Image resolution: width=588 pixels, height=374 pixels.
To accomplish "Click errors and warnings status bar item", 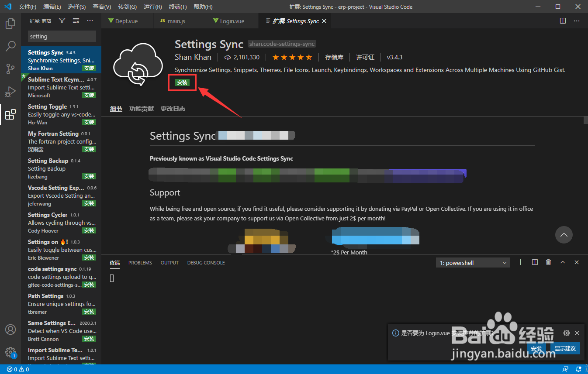I will pyautogui.click(x=18, y=369).
